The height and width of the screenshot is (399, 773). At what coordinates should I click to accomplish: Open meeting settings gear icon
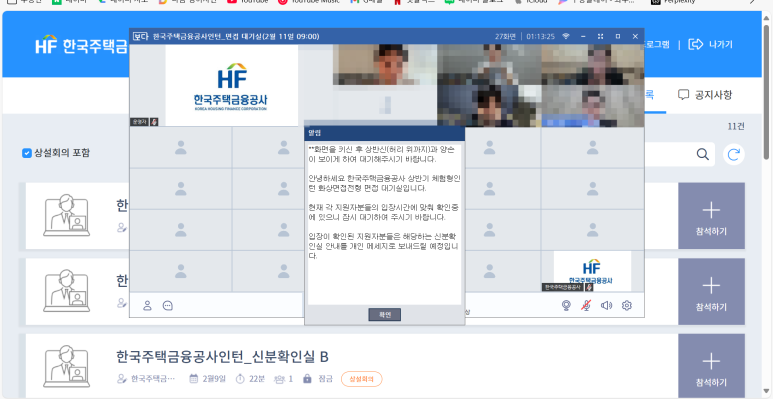627,305
